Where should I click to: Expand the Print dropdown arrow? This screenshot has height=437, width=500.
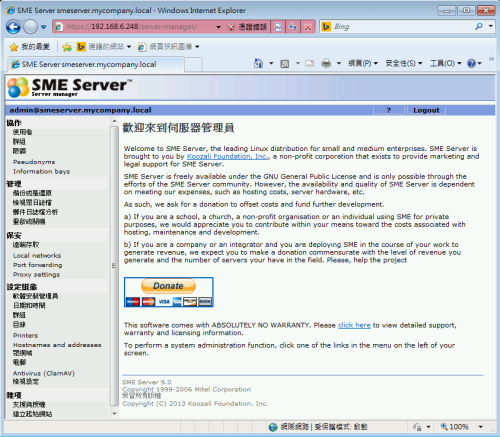[x=339, y=63]
